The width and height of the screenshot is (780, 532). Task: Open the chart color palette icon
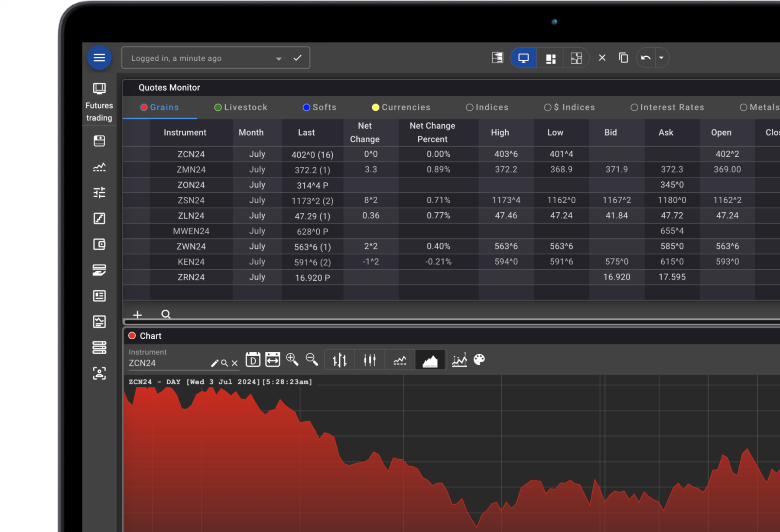tap(479, 360)
